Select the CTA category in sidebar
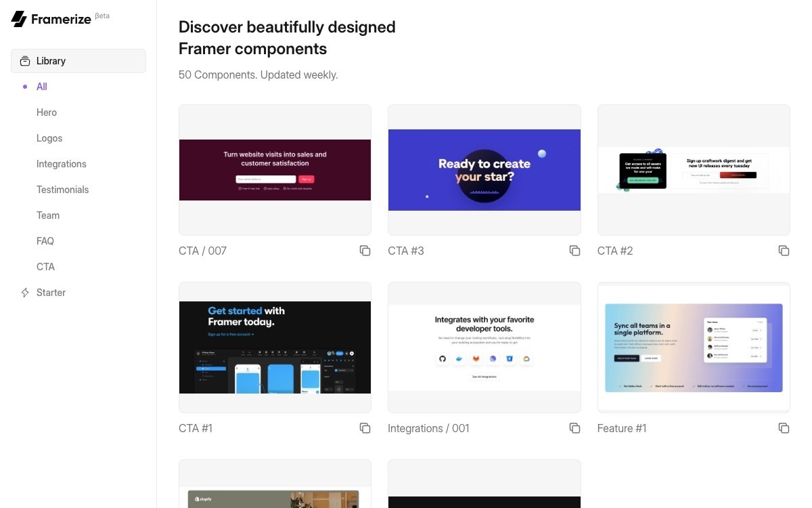Viewport: 812px width, 508px height. click(x=45, y=267)
